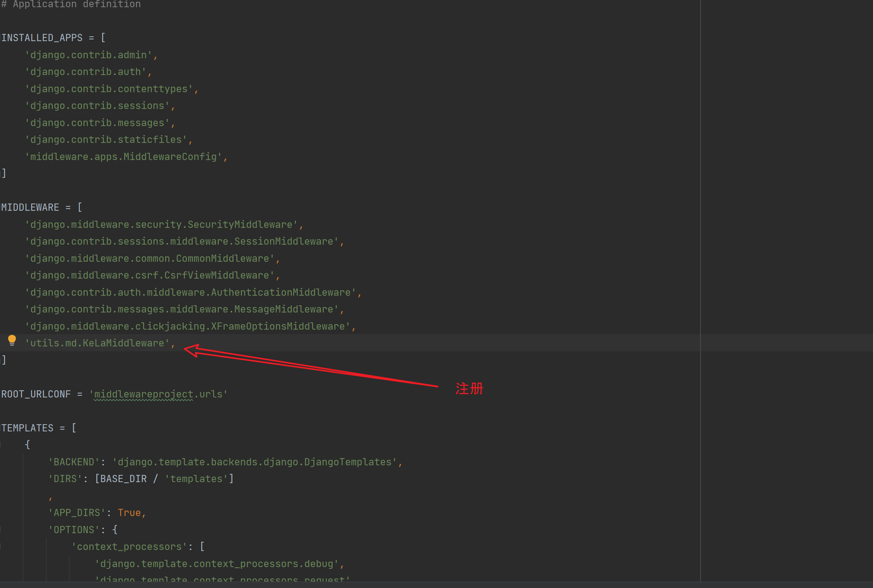Click the CsrfViewMiddleware line

[150, 275]
